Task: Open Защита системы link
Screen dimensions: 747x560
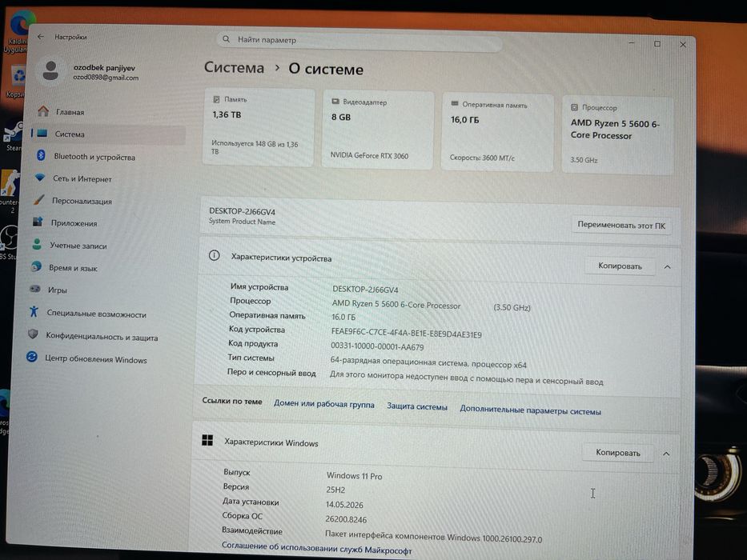Action: pyautogui.click(x=417, y=406)
